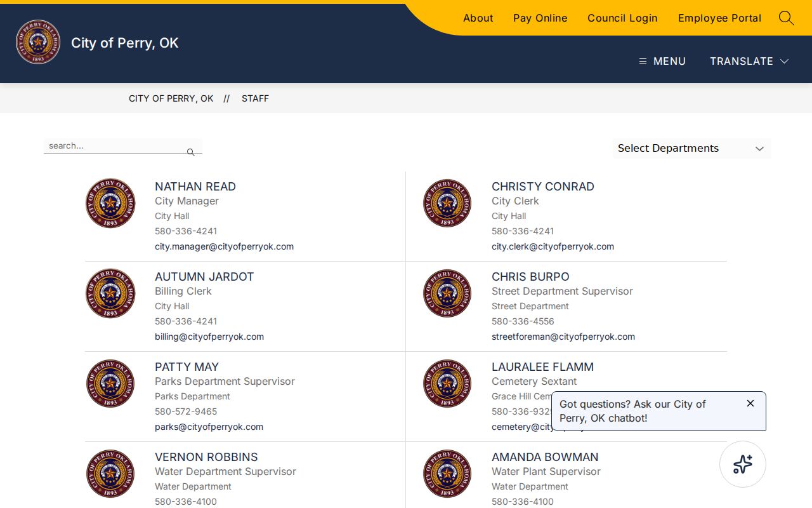Image resolution: width=812 pixels, height=508 pixels.
Task: Click Amanda Bowman's city seal avatar
Action: (x=447, y=474)
